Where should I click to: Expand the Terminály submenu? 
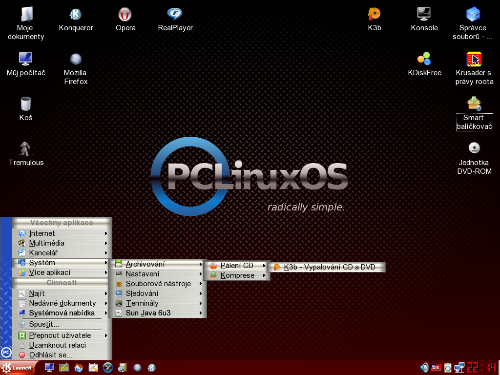click(159, 303)
